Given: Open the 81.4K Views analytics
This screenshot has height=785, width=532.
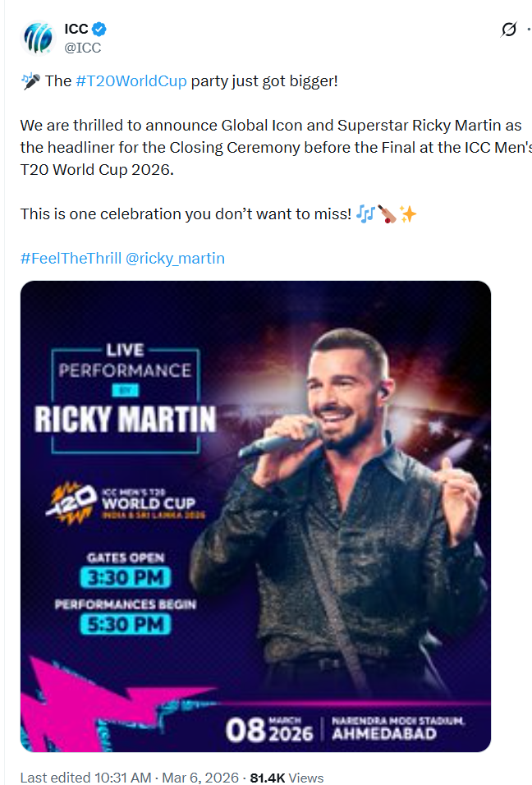Looking at the screenshot, I should pyautogui.click(x=287, y=777).
